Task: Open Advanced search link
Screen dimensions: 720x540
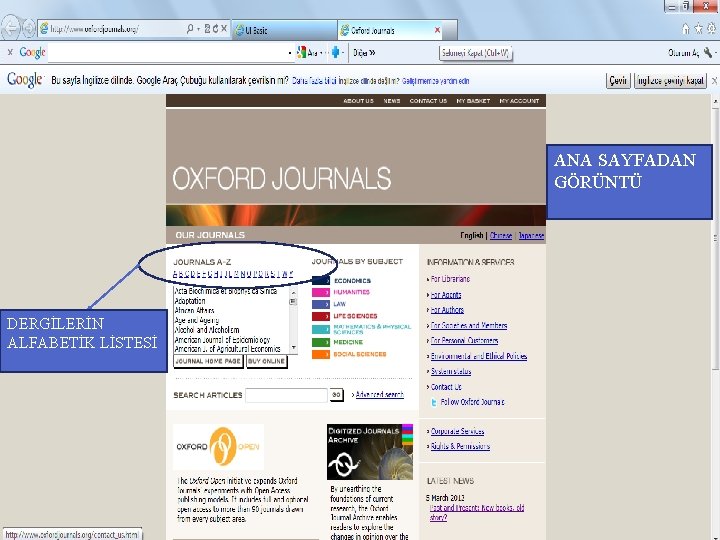Action: point(380,394)
